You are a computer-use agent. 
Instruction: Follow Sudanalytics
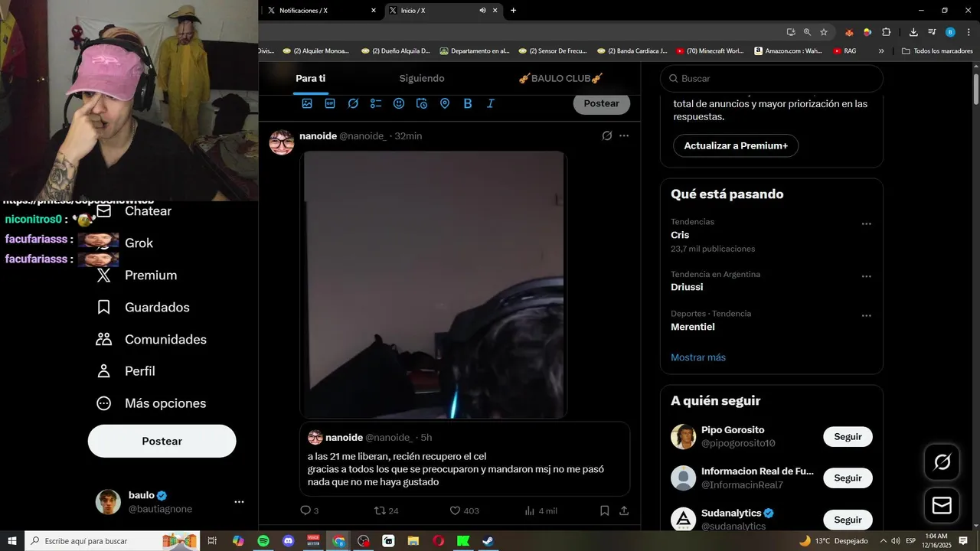pos(848,520)
